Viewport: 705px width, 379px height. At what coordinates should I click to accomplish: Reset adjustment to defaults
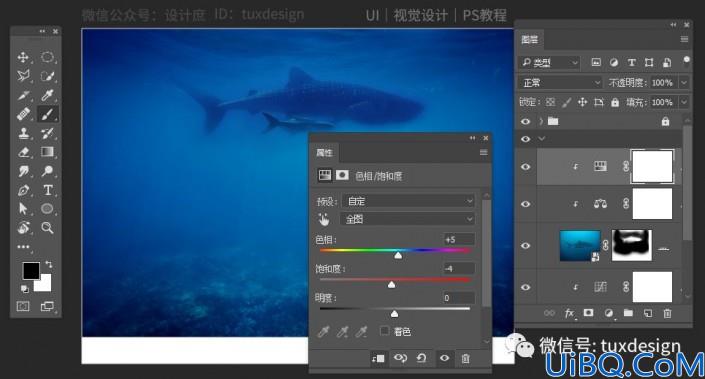422,358
